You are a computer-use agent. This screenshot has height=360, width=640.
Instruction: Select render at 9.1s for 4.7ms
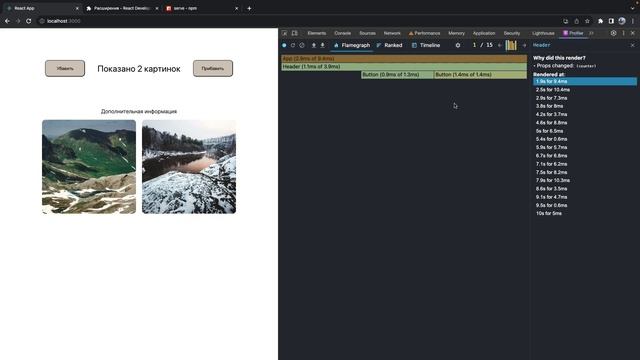pos(584,197)
